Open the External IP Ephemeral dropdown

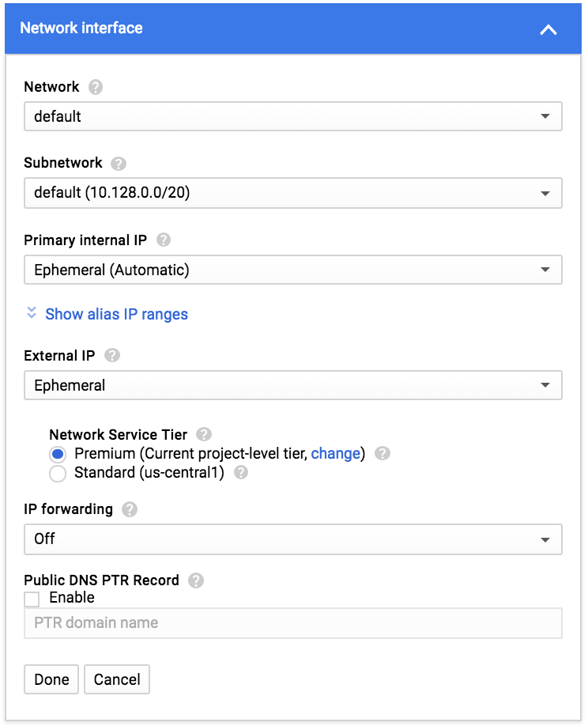pos(292,385)
